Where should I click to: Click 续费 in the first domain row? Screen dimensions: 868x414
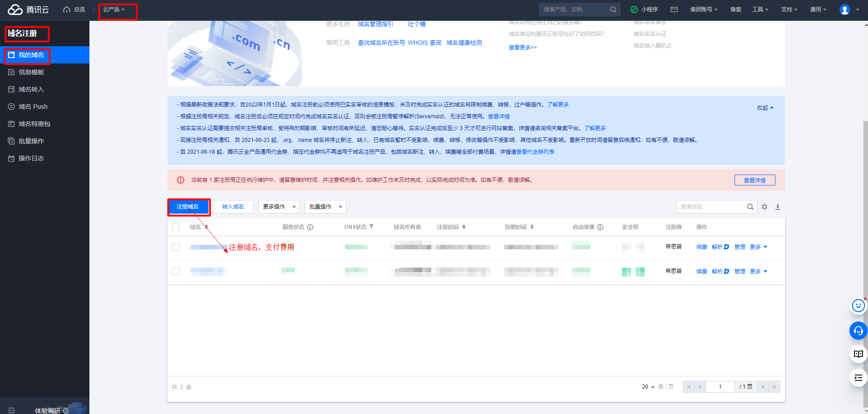click(x=701, y=247)
